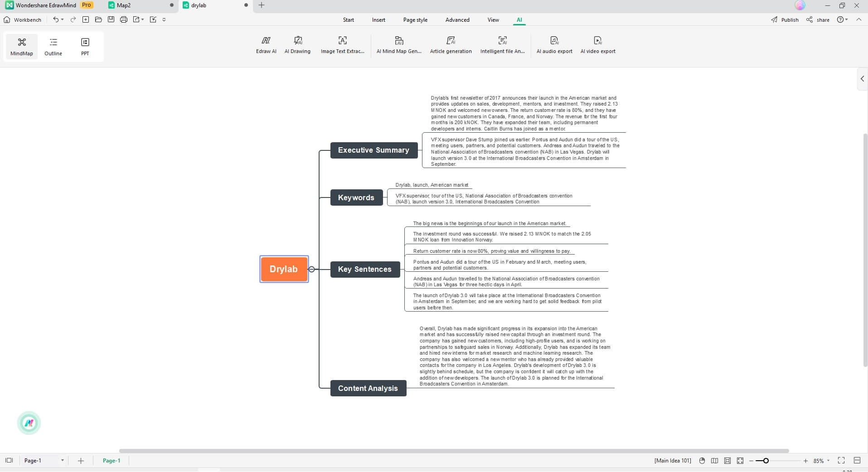Image resolution: width=868 pixels, height=472 pixels.
Task: Open the Page style tab
Action: [x=415, y=20]
